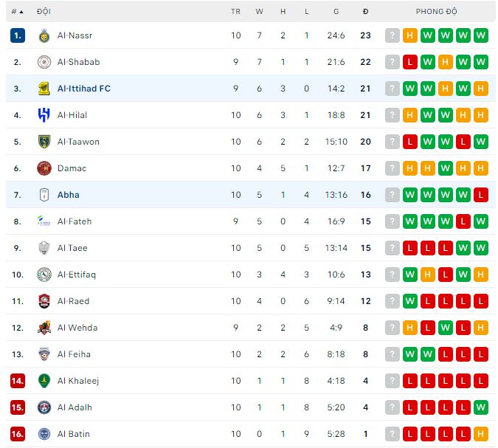Click Al-Nassr's gray upcoming match badge
Image resolution: width=498 pixels, height=448 pixels.
pyautogui.click(x=392, y=35)
